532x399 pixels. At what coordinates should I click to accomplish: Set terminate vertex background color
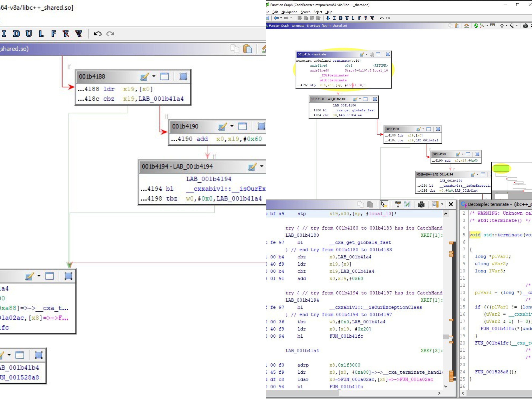361,55
